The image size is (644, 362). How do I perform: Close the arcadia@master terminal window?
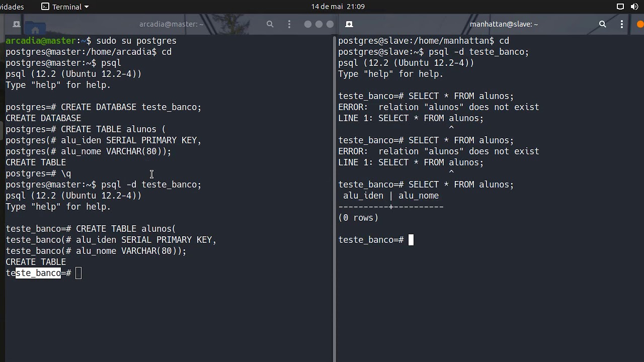point(330,24)
